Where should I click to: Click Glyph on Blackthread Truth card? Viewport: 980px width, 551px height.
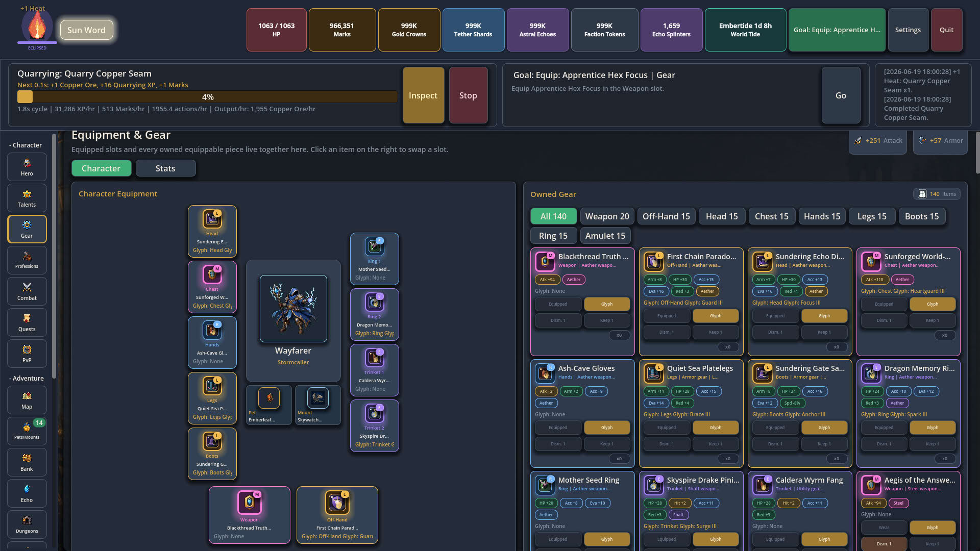point(607,304)
